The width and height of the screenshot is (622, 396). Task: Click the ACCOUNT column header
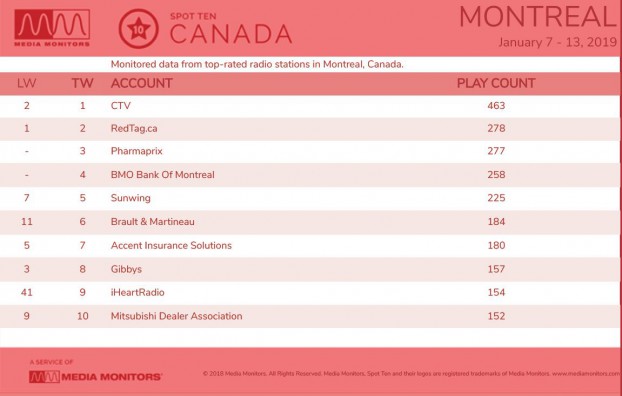[x=142, y=83]
